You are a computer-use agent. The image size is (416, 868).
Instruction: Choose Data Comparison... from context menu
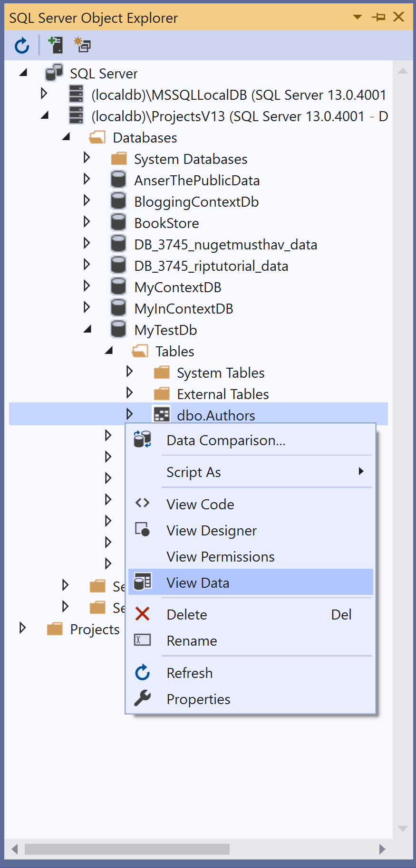[x=251, y=440]
